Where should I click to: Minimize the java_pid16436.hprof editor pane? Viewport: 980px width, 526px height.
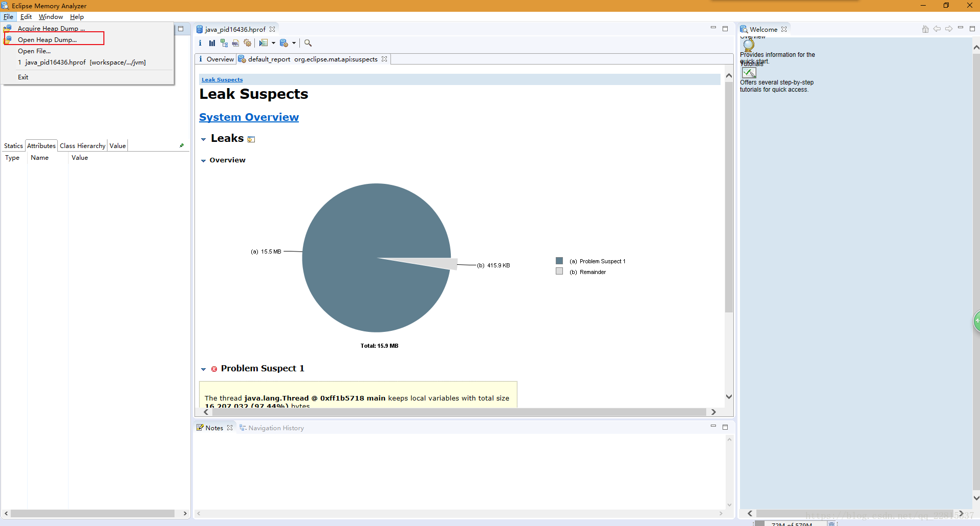point(713,28)
